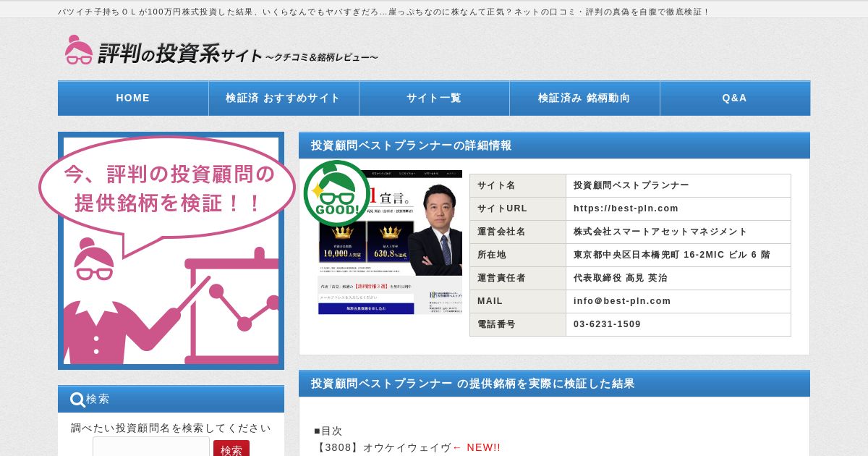868x456 pixels.
Task: Open サイト一覧 menu item
Action: [x=434, y=98]
